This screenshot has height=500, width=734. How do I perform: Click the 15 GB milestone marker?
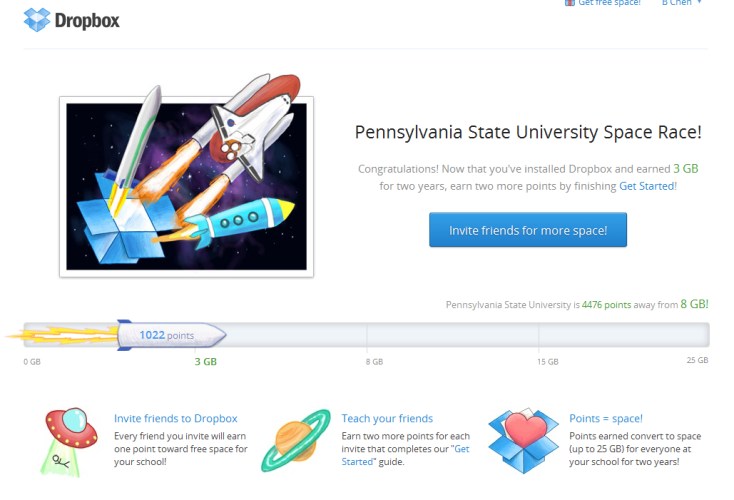pos(548,361)
